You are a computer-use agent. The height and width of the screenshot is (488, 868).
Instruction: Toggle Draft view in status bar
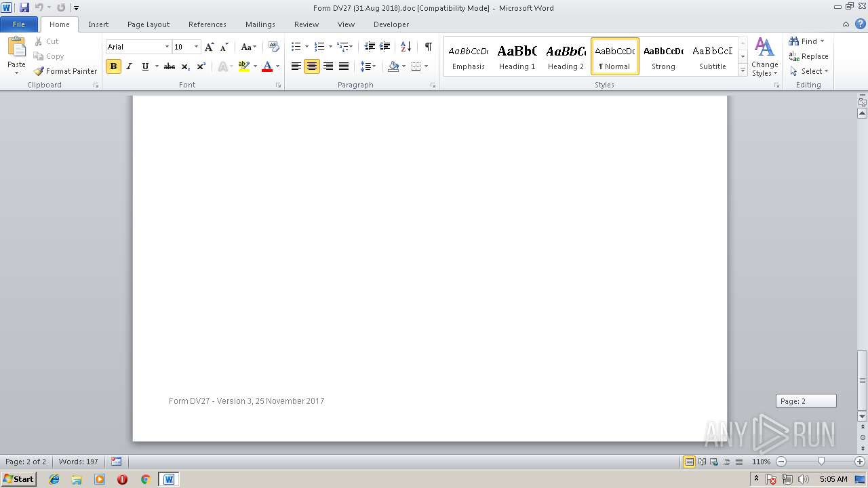click(x=738, y=462)
